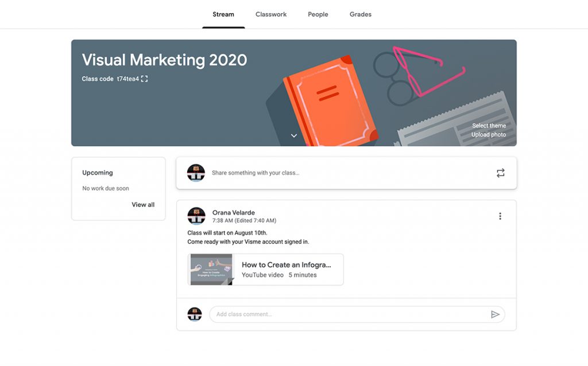This screenshot has height=366, width=588.
Task: Click the Upload photo link
Action: (489, 134)
